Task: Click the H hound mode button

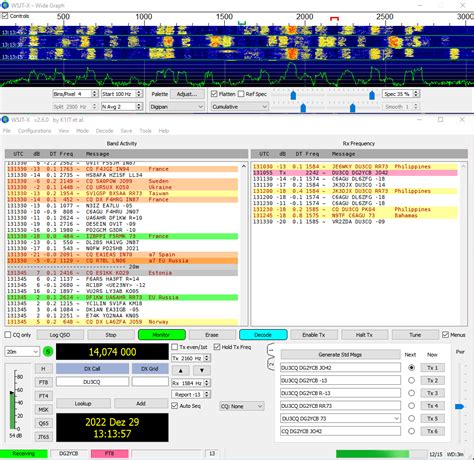Action: tap(43, 369)
